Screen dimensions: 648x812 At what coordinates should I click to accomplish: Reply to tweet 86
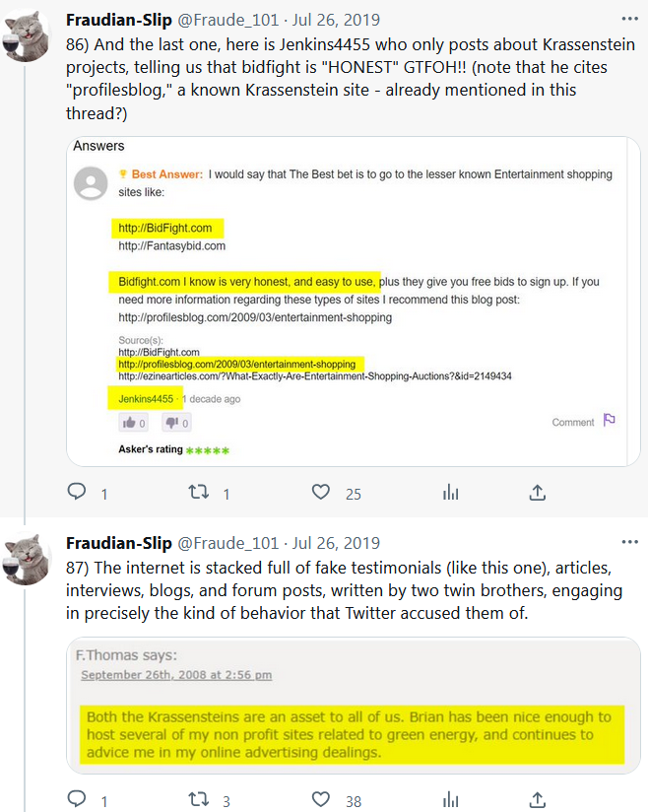(x=76, y=492)
